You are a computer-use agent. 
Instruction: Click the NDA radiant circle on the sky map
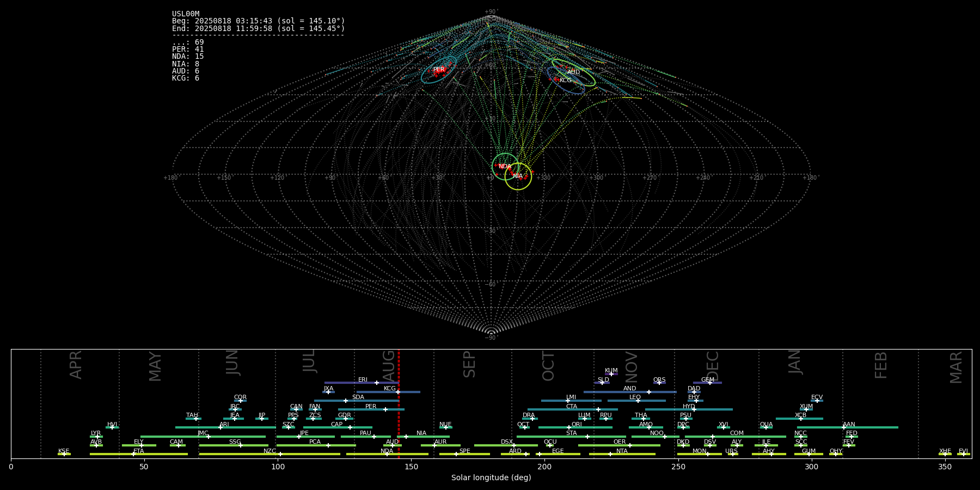pos(505,166)
